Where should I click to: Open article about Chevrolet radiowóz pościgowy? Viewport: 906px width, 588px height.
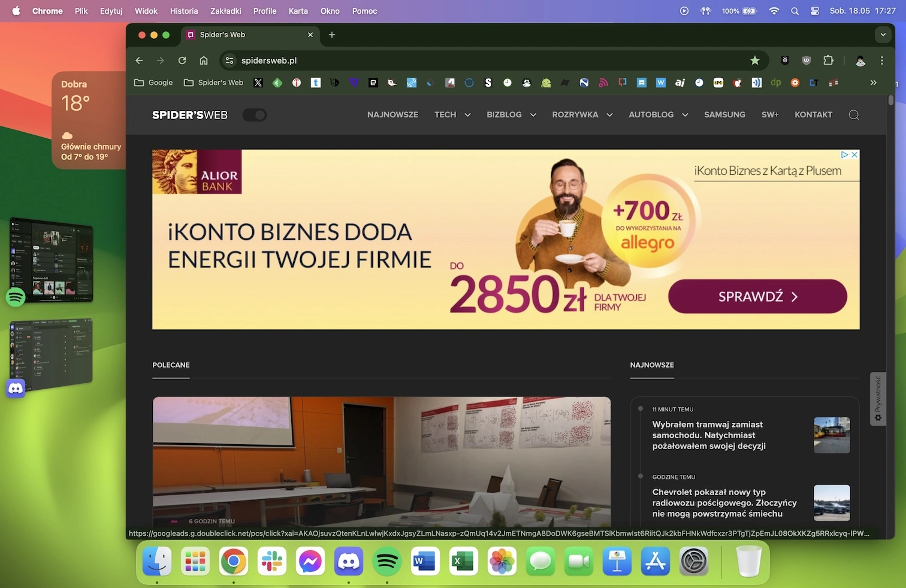[724, 503]
